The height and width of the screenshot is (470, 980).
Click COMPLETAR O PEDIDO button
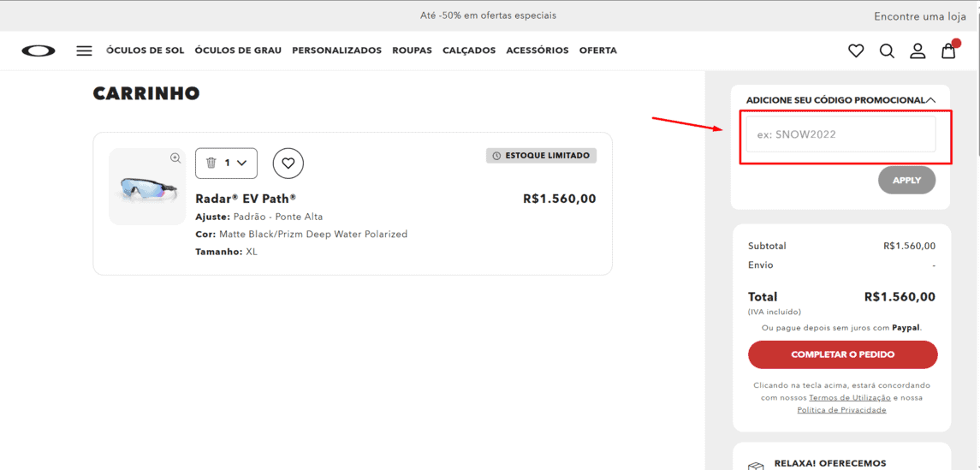click(842, 354)
